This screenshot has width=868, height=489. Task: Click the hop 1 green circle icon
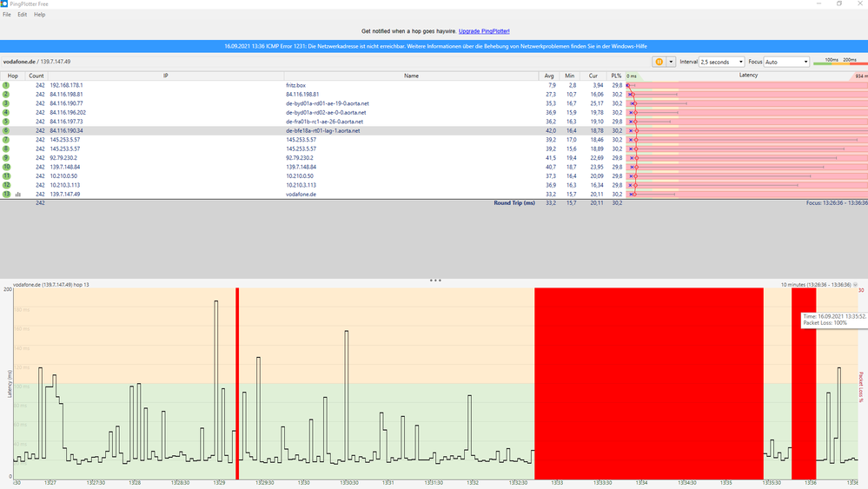[6, 85]
